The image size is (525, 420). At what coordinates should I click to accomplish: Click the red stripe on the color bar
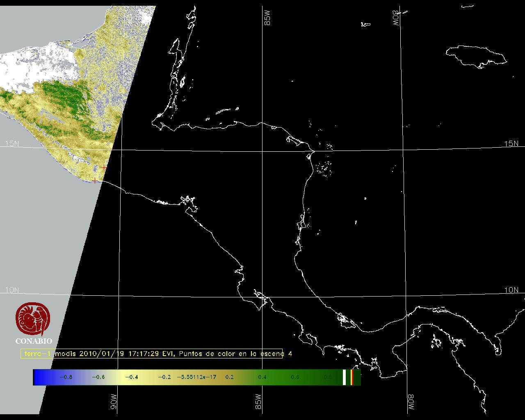pos(352,377)
